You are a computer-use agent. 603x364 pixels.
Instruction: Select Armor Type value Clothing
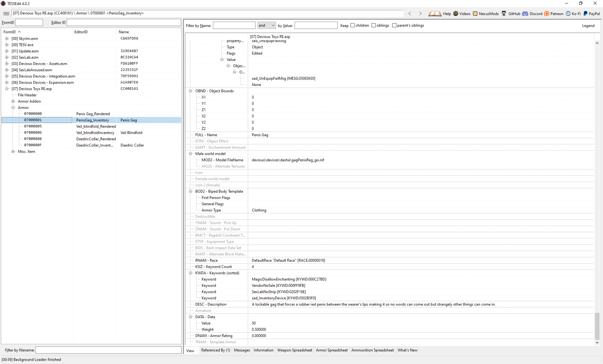click(259, 210)
